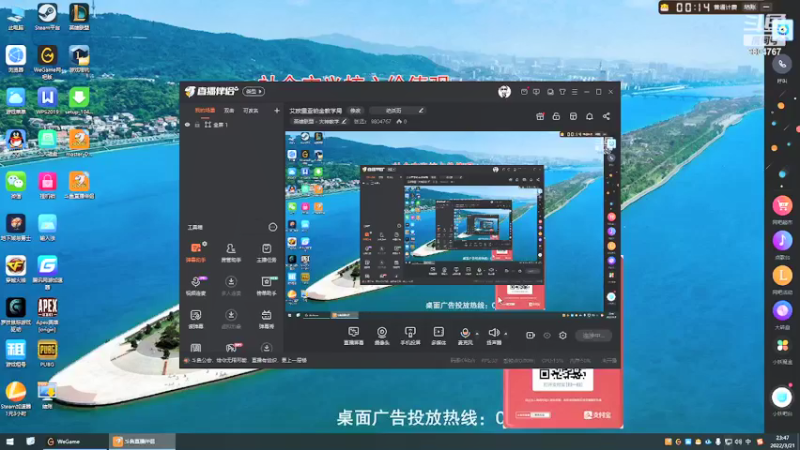
Task: Add a 多媒体 media source
Action: (438, 336)
